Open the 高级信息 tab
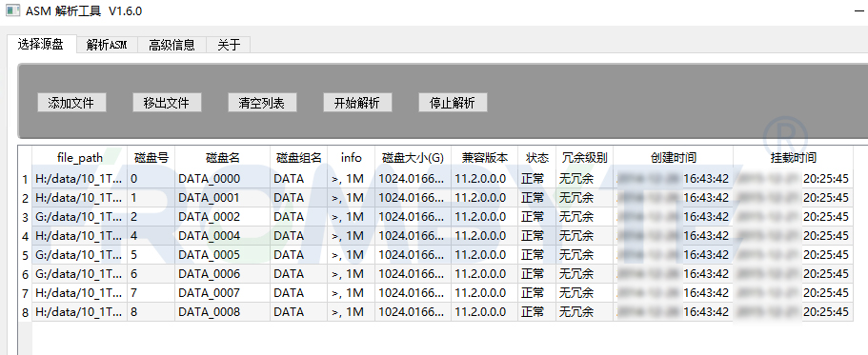The width and height of the screenshot is (868, 355). tap(172, 46)
